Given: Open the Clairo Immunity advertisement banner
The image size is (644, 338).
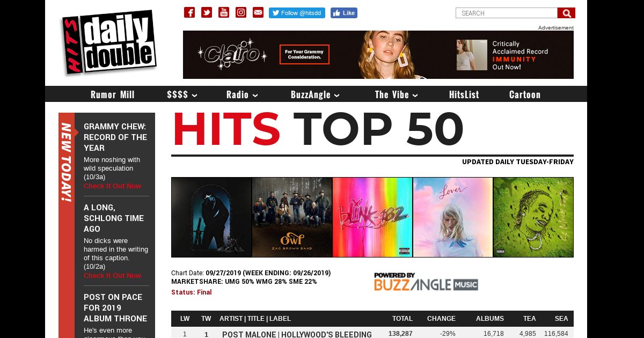Looking at the screenshot, I should coord(378,55).
